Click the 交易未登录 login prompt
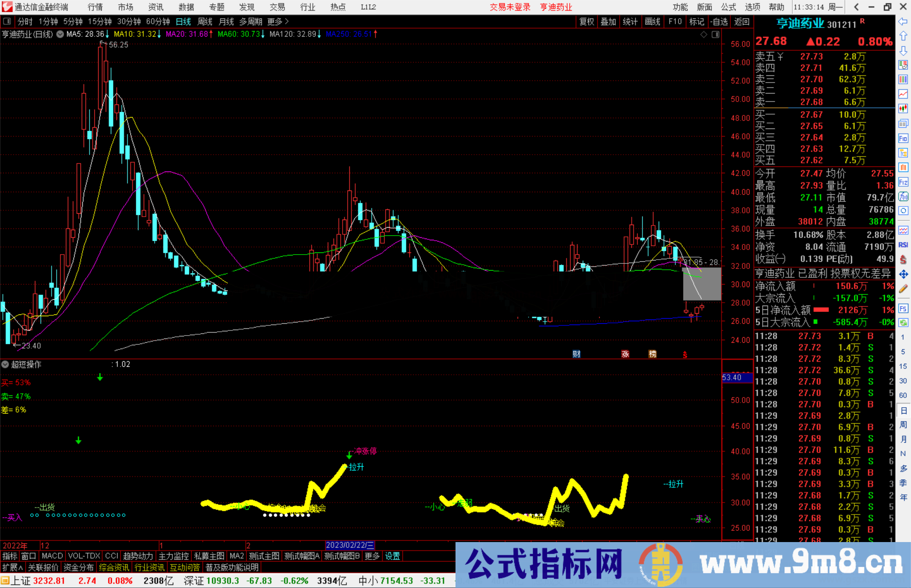Screen dimensions: 911x588 510,7
